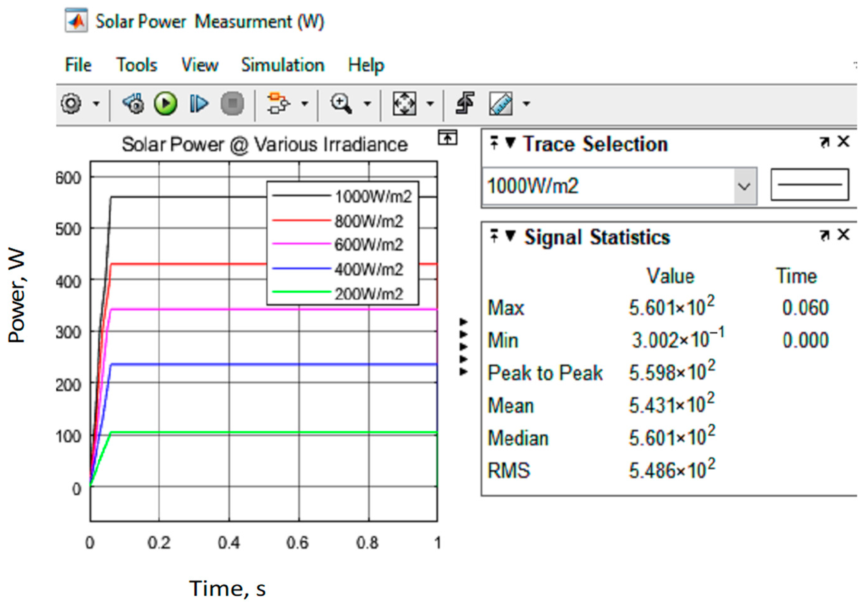This screenshot has height=607, width=868.
Task: Click the Scale axes limits icon
Action: click(404, 103)
